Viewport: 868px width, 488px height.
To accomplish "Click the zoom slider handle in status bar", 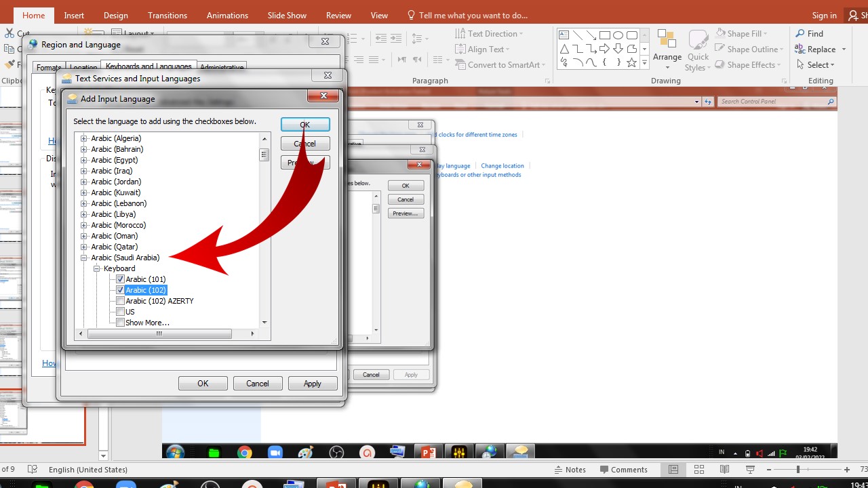I will (x=798, y=469).
